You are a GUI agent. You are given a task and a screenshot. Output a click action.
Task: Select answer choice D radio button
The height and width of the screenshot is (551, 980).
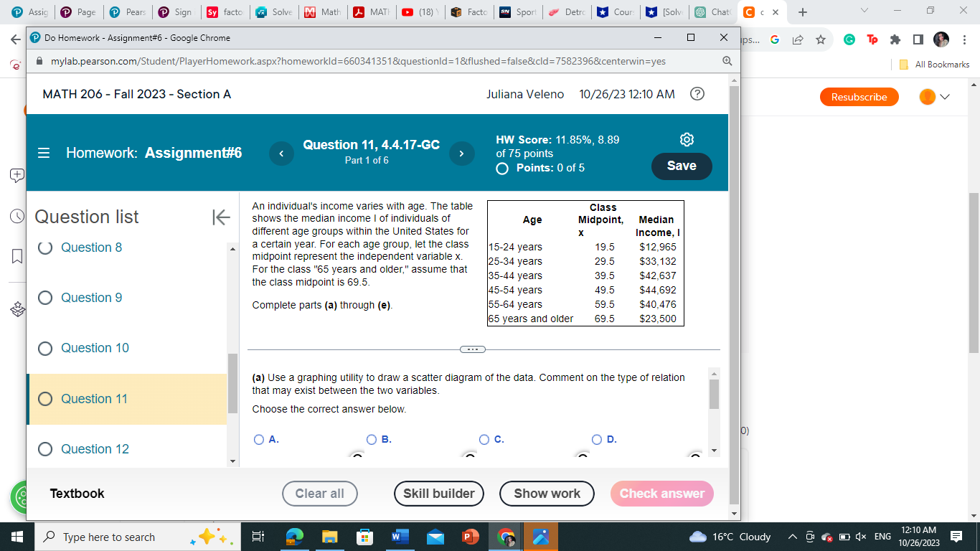click(596, 439)
